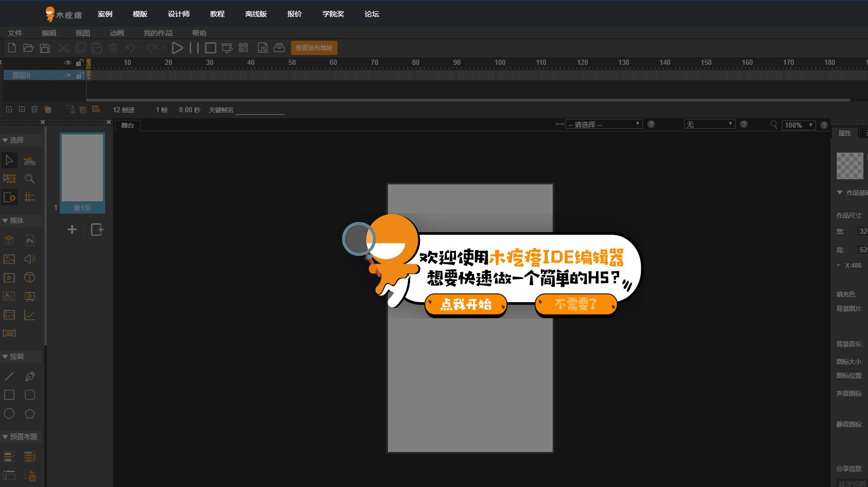Click the play animation icon in toolbar
The width and height of the screenshot is (868, 487).
177,48
